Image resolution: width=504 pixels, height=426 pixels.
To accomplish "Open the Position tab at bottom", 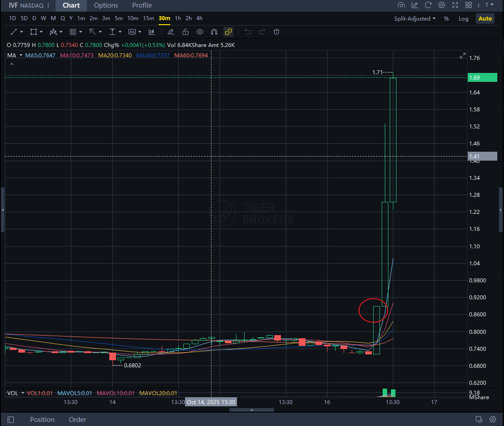I will (42, 420).
